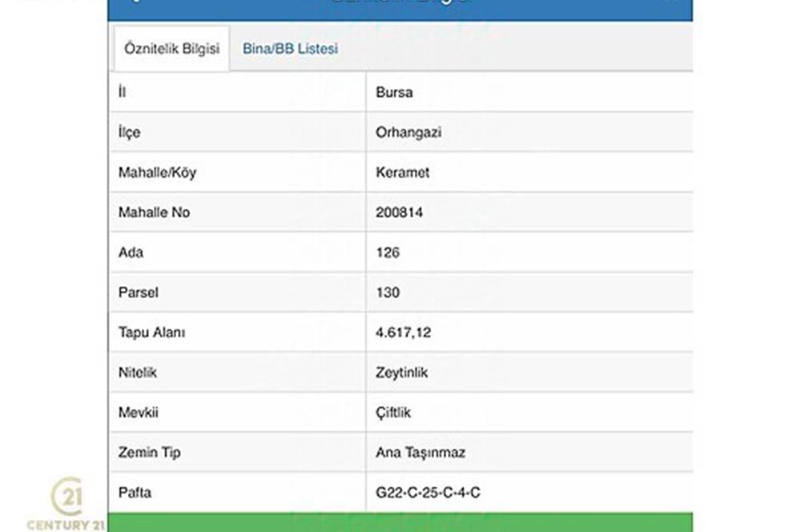801x532 pixels.
Task: Click the Ana Taşınmaz value
Action: tap(421, 453)
